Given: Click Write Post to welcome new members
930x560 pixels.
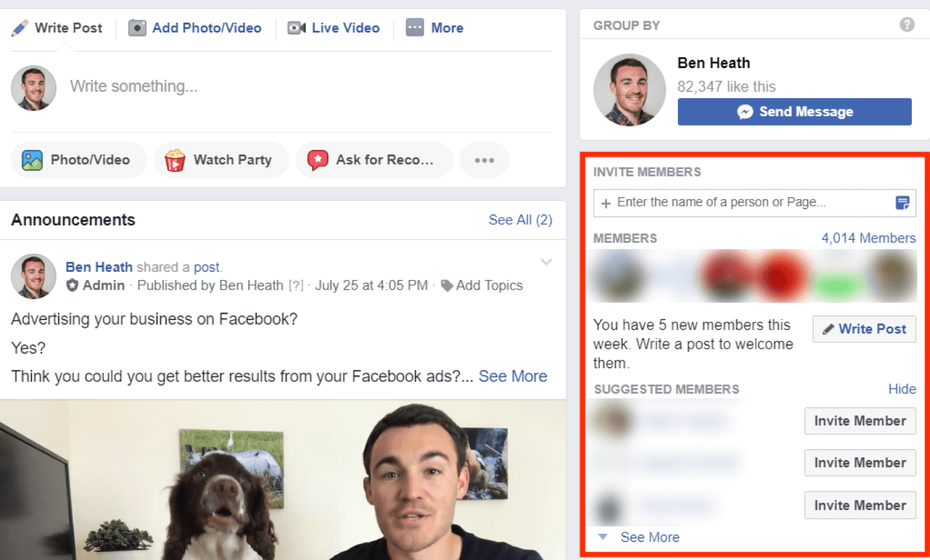Looking at the screenshot, I should pos(864,329).
